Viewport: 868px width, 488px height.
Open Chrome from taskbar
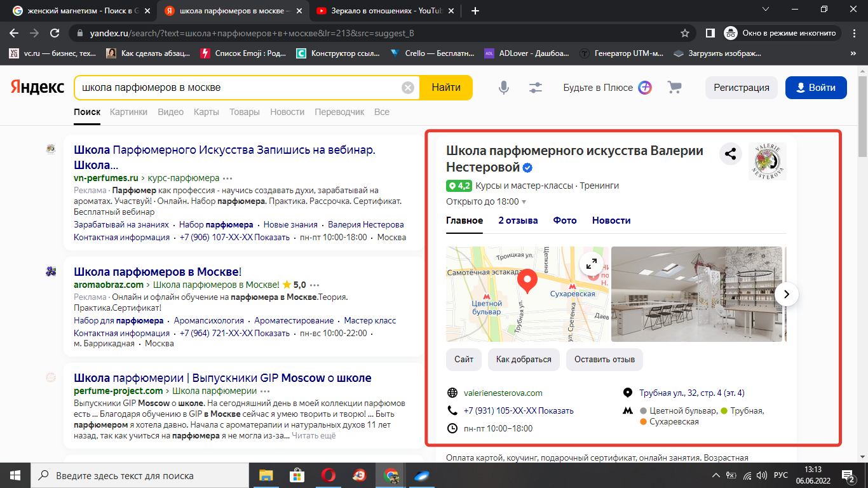(391, 475)
